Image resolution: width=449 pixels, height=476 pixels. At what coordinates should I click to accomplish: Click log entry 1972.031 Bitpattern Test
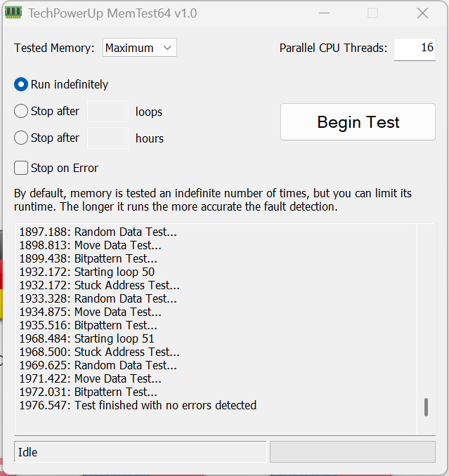tap(88, 392)
